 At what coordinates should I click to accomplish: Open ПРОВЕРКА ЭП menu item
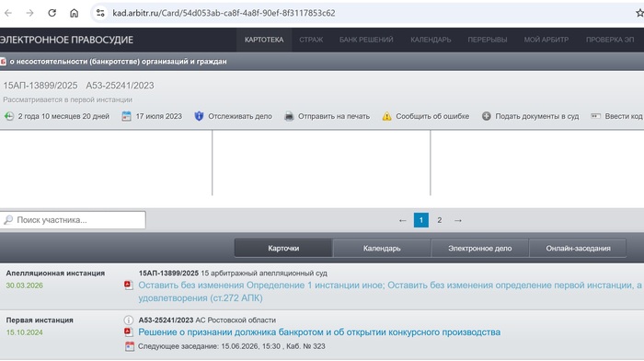(x=609, y=40)
